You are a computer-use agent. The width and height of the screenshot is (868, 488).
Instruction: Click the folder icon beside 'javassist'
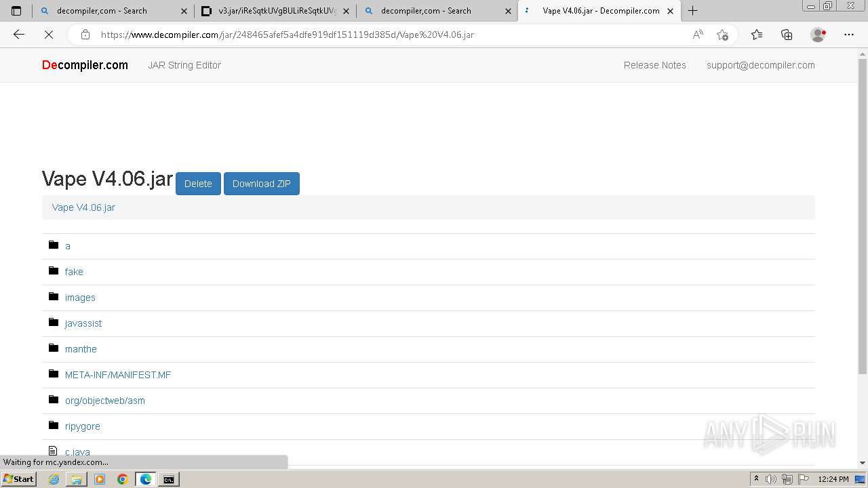point(54,322)
